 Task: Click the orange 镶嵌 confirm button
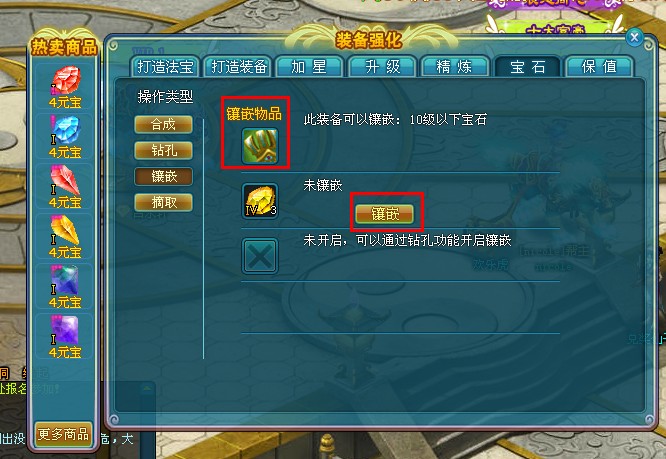tap(385, 214)
